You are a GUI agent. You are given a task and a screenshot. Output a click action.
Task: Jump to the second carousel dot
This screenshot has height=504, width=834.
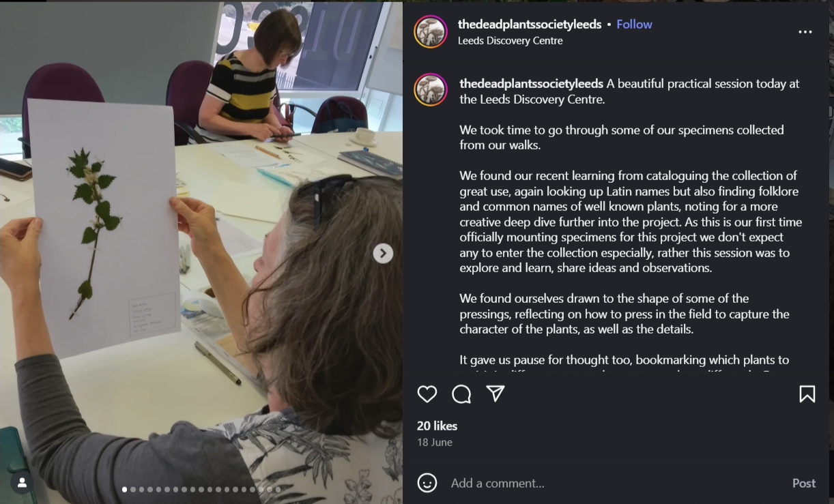pyautogui.click(x=133, y=489)
